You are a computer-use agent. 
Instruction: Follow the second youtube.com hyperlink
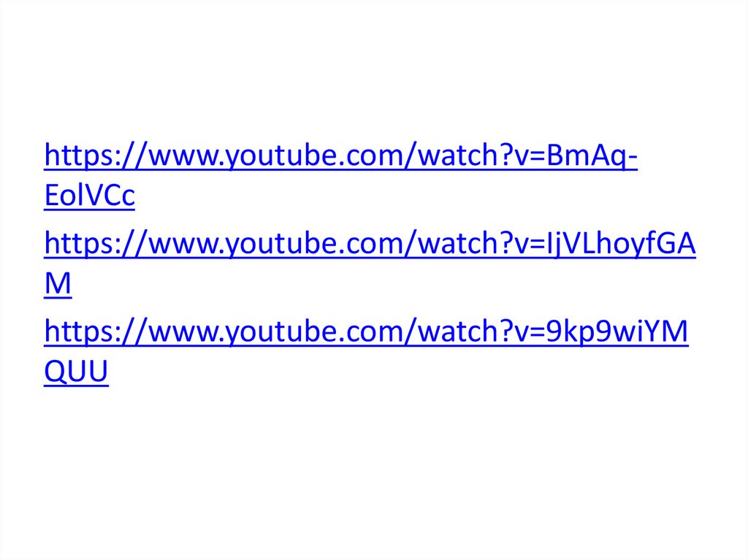point(370,245)
